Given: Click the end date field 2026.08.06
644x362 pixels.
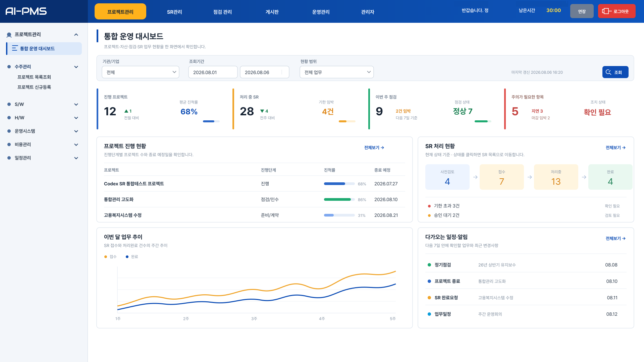Looking at the screenshot, I should [x=264, y=72].
